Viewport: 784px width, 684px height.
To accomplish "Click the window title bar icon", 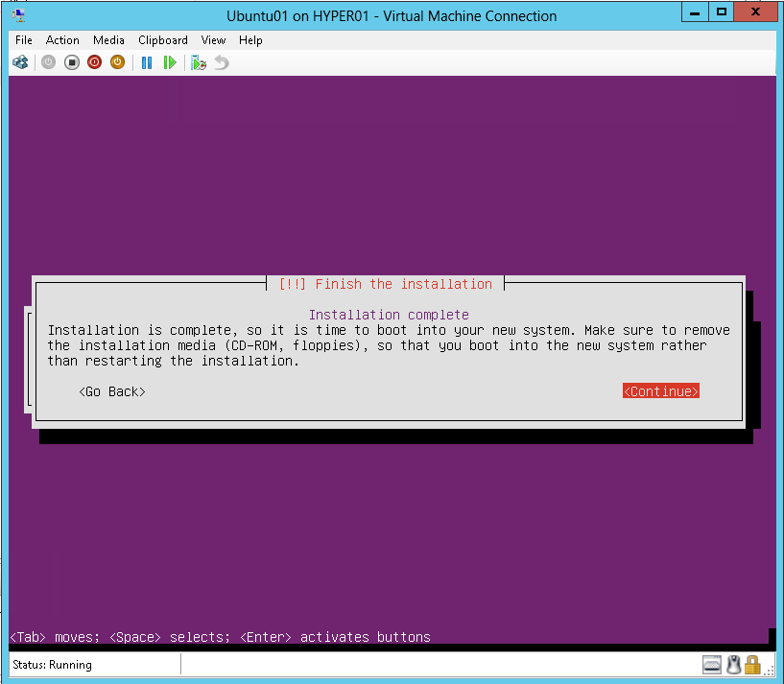I will coord(18,15).
